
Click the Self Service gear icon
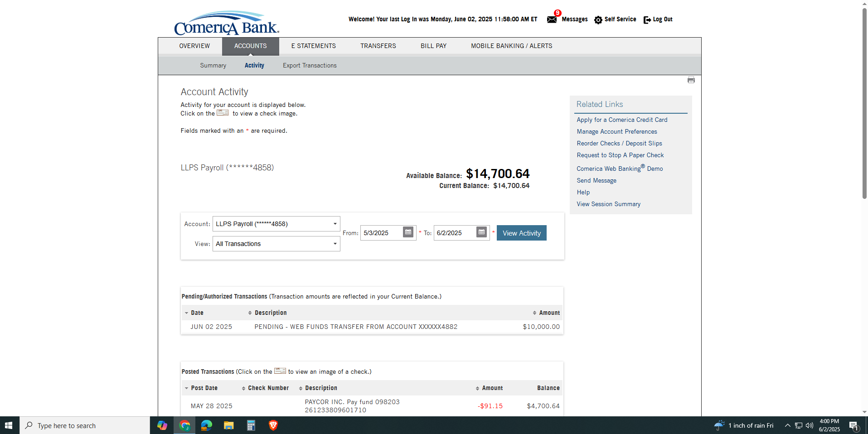[598, 20]
